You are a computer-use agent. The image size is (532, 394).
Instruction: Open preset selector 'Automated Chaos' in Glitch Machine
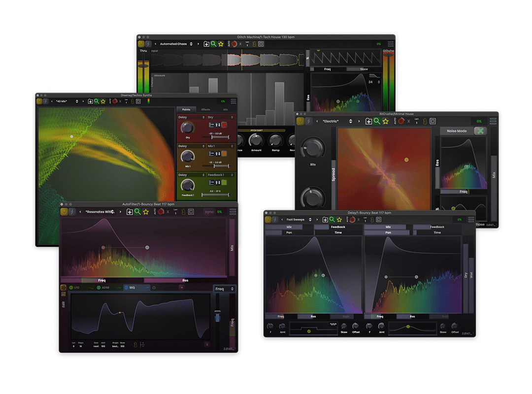pos(176,44)
